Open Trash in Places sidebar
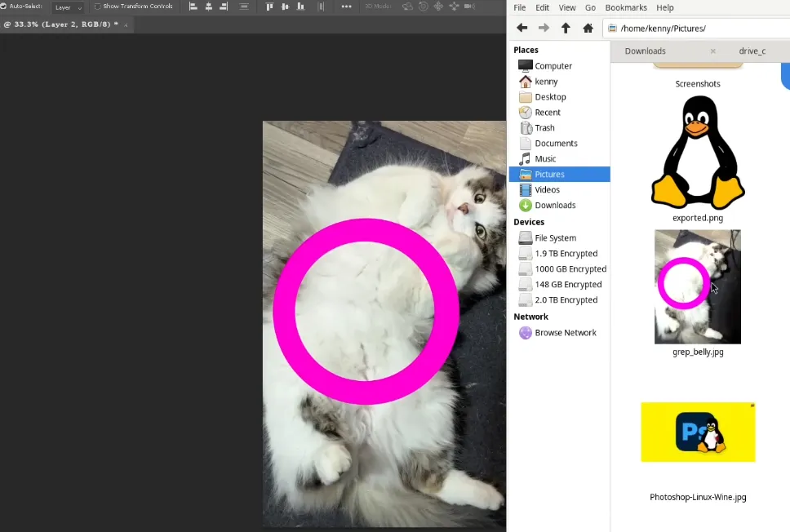The width and height of the screenshot is (790, 532). pyautogui.click(x=559, y=128)
